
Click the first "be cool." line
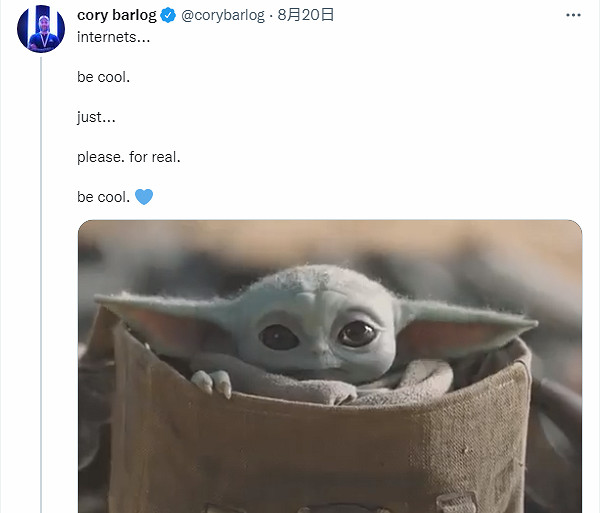click(103, 76)
